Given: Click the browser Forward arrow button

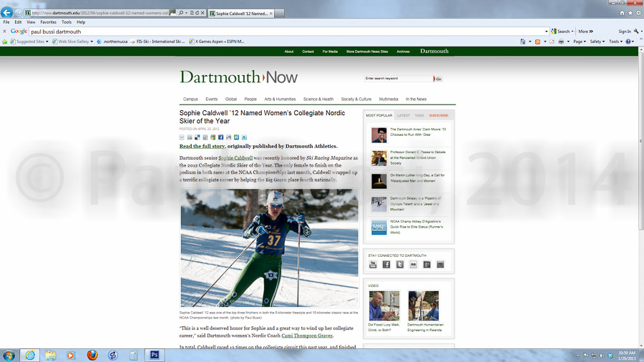Looking at the screenshot, I should 18,13.
